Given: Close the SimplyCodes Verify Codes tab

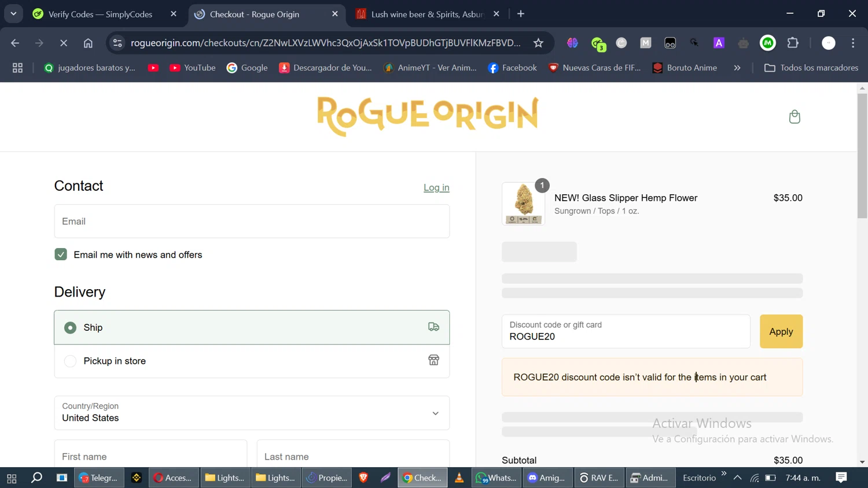Looking at the screenshot, I should [174, 14].
